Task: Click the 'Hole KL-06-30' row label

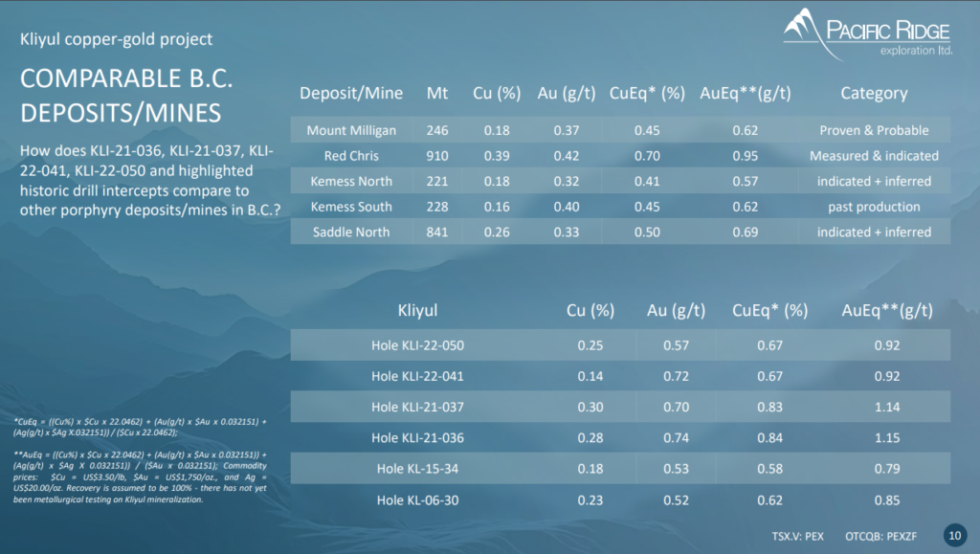Action: 417,500
